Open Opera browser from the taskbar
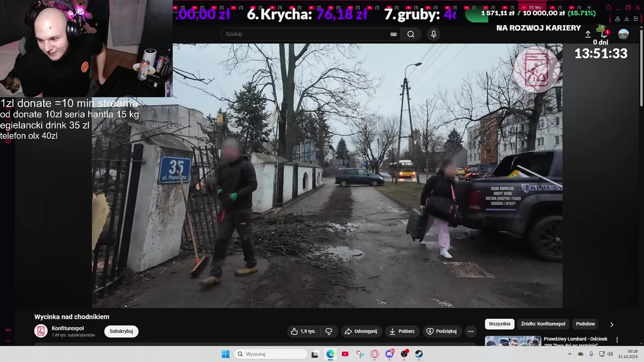The image size is (644, 362). [x=374, y=354]
